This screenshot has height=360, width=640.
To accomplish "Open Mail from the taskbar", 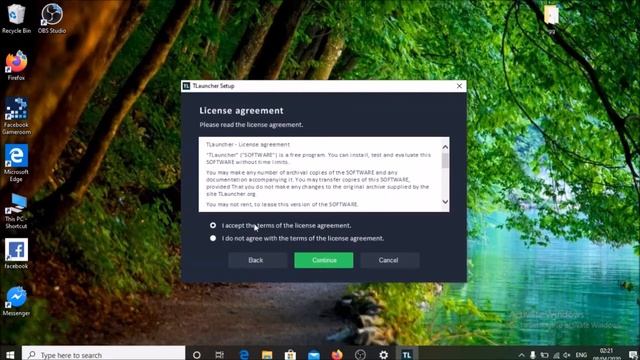I will [314, 355].
